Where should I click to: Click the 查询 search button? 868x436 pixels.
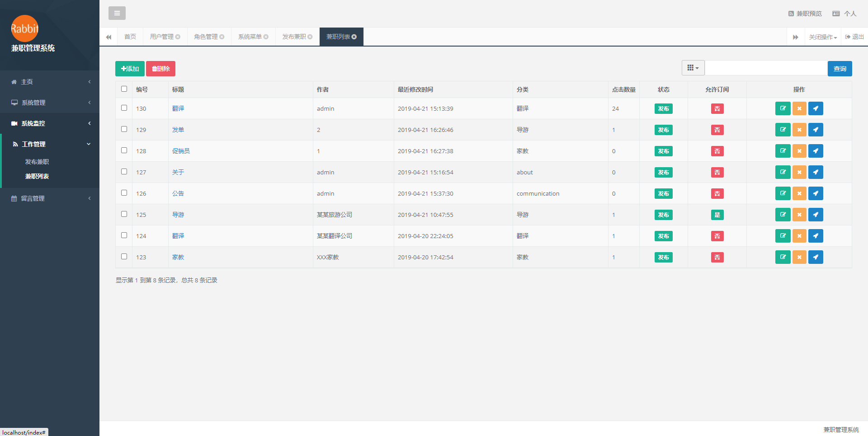pyautogui.click(x=840, y=69)
